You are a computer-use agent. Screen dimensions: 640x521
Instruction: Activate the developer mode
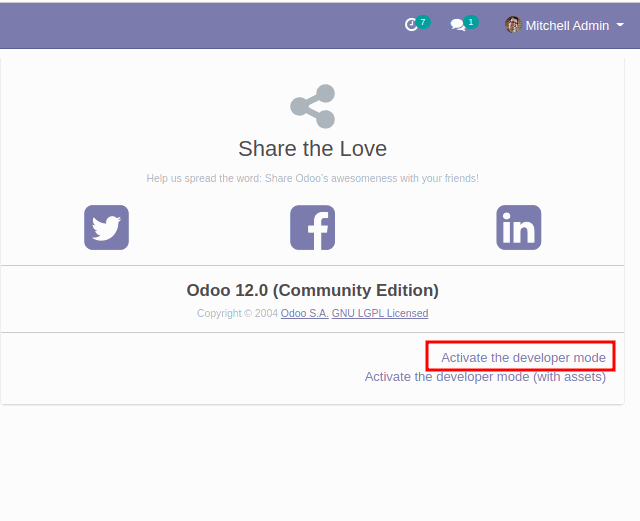coord(523,358)
